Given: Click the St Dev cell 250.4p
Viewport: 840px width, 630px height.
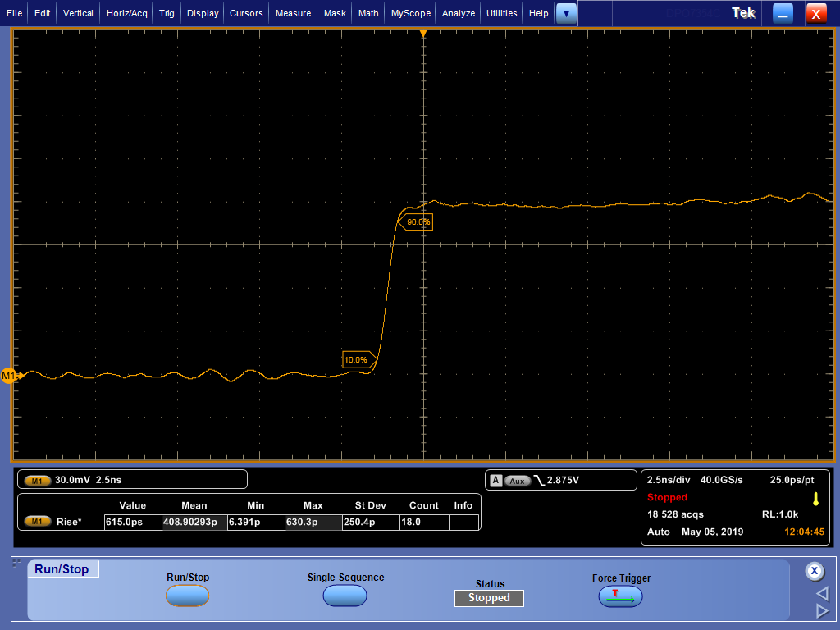Looking at the screenshot, I should tap(371, 522).
